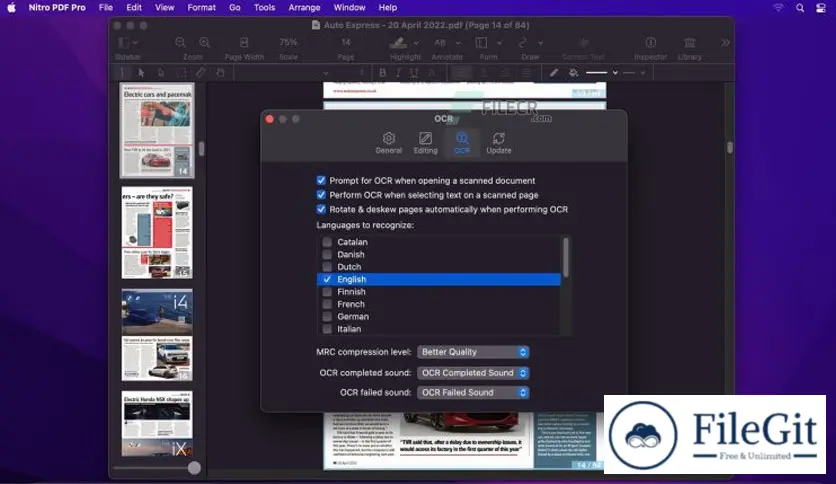Enable German language recognition

point(327,317)
